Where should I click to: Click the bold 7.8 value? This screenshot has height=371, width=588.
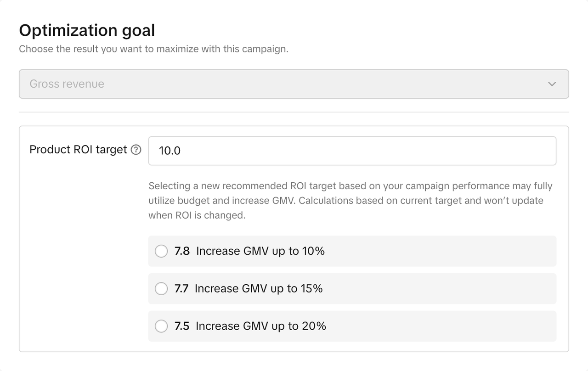[x=182, y=251]
